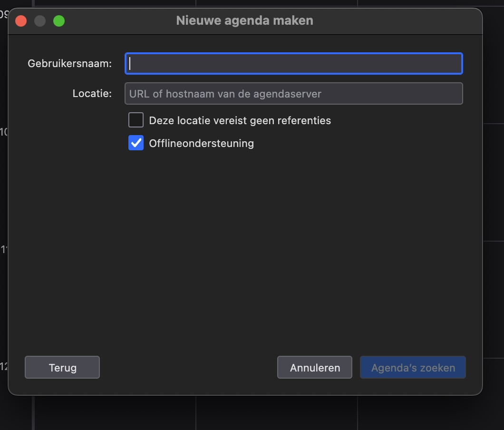Viewport: 504px width, 430px height.
Task: Click the Agenda's zoeken button
Action: pyautogui.click(x=413, y=368)
